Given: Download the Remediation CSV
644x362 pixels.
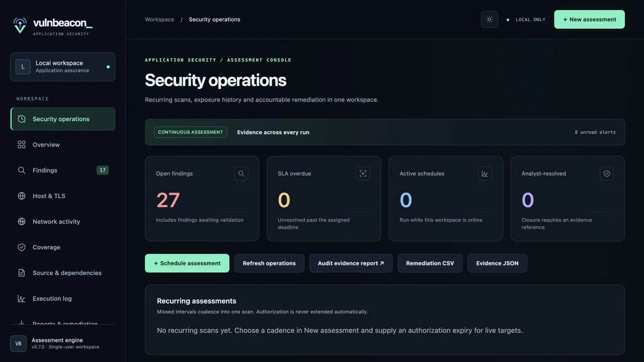Looking at the screenshot, I should [x=430, y=263].
